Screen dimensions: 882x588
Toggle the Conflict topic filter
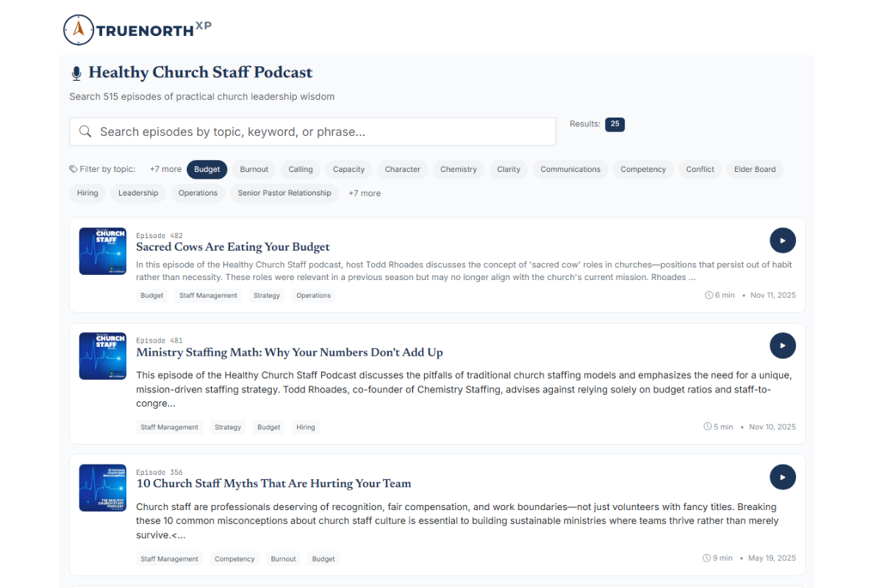700,169
